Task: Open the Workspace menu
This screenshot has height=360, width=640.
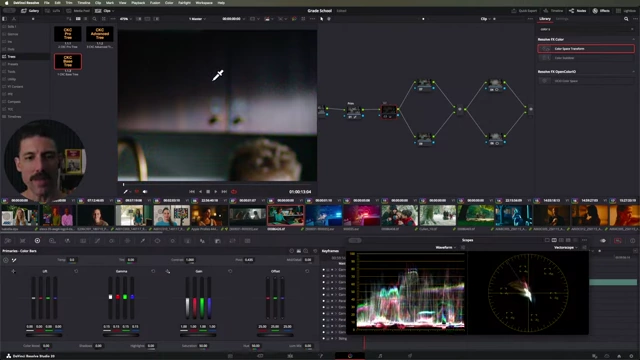Action: pos(204,3)
